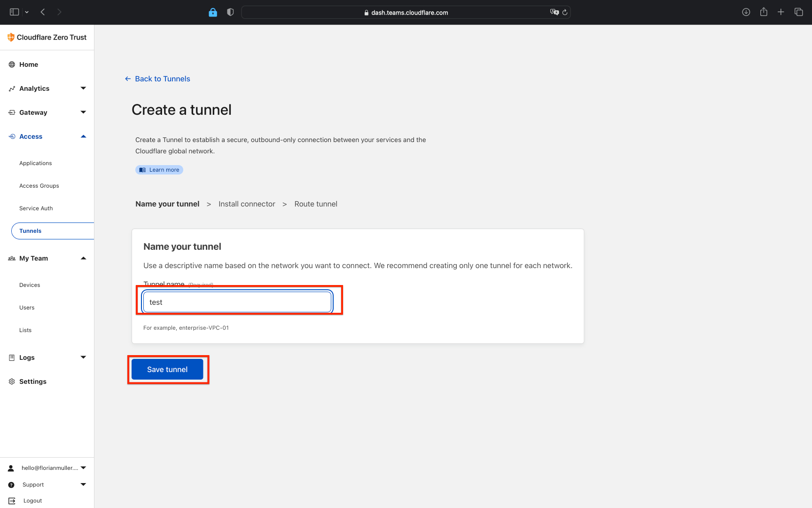Click the shield icon in the address bar
The width and height of the screenshot is (812, 508).
point(230,12)
